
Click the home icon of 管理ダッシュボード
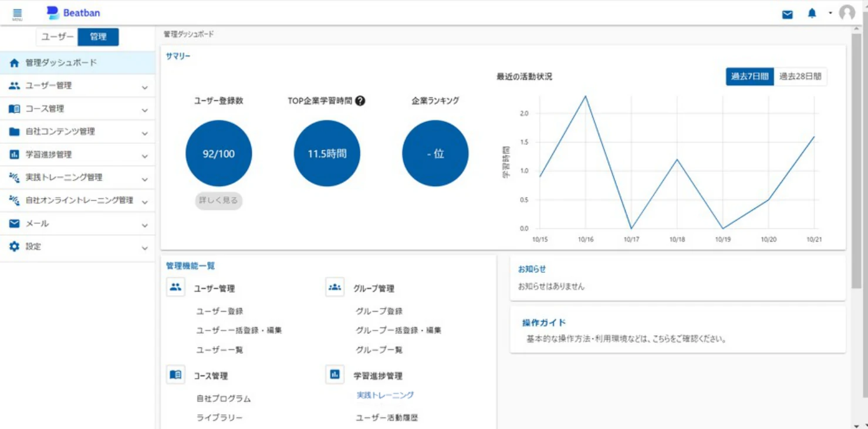click(x=15, y=63)
